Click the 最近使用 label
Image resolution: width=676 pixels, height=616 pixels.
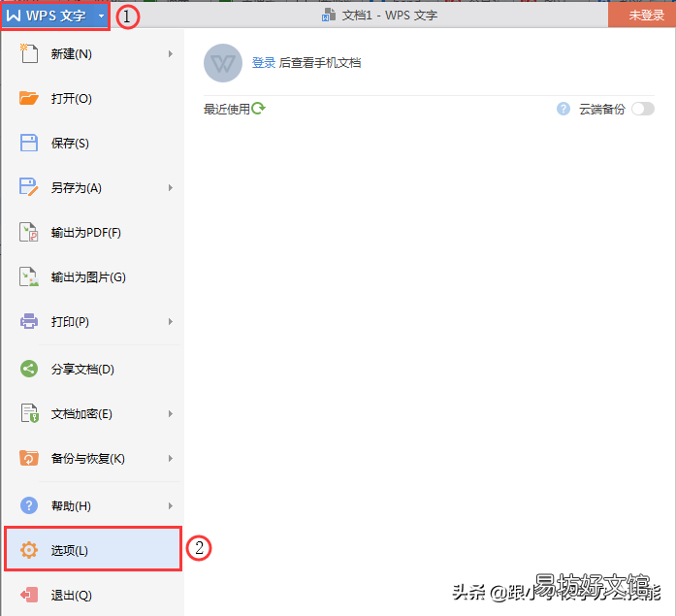(x=227, y=109)
